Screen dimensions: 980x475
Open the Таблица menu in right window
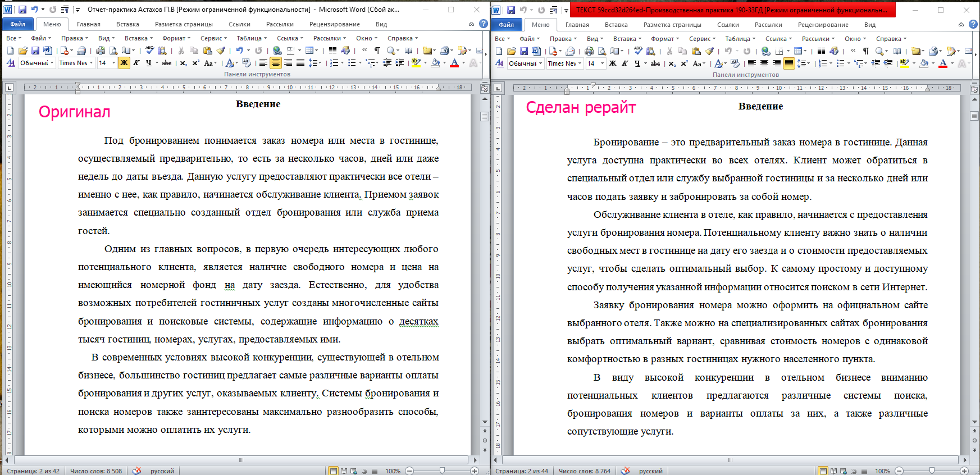[x=740, y=39]
